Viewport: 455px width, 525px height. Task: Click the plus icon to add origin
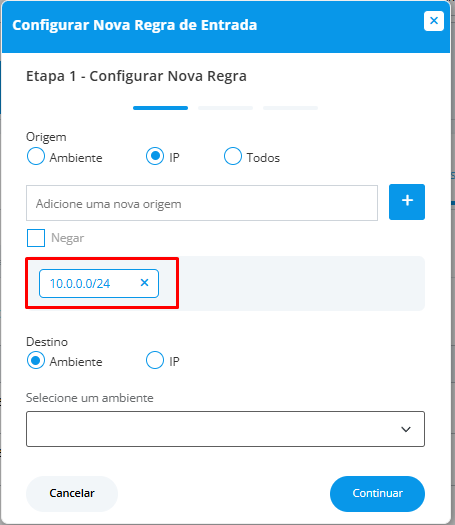[x=407, y=202]
